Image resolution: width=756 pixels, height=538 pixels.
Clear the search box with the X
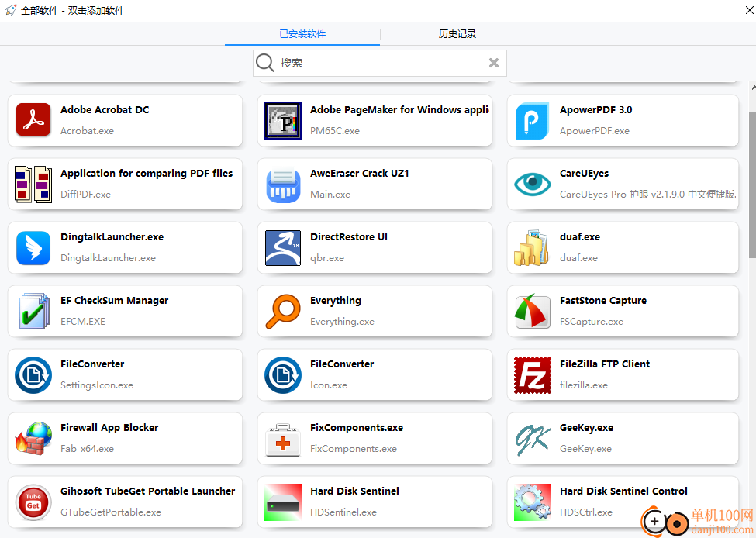click(494, 63)
